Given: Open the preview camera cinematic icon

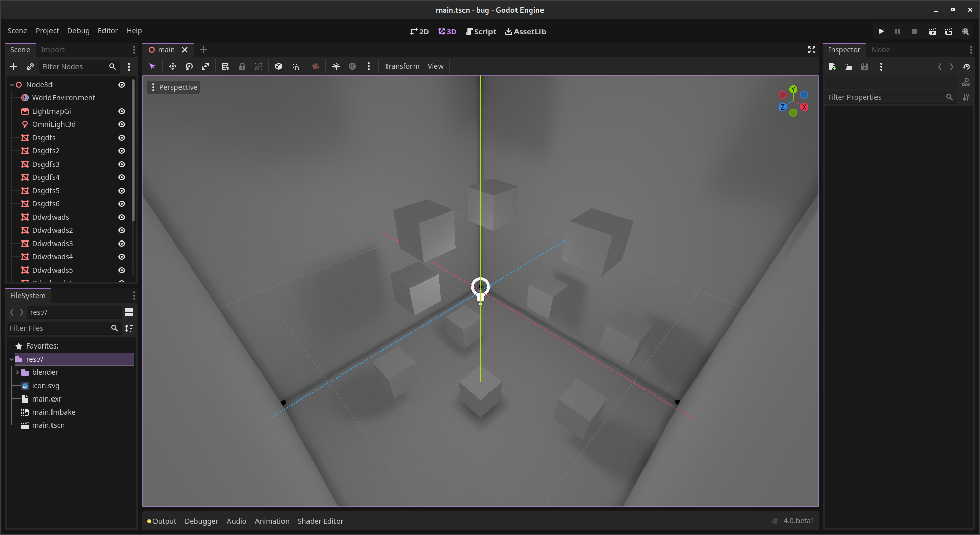Looking at the screenshot, I should pyautogui.click(x=315, y=66).
